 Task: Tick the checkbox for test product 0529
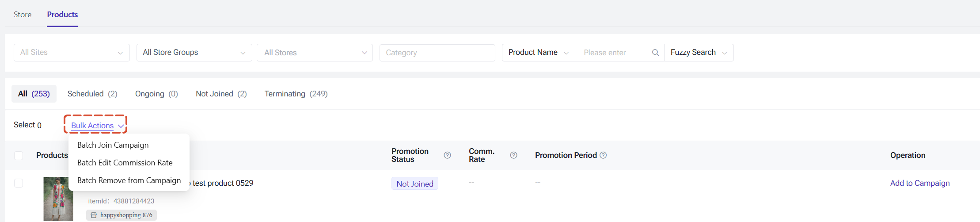point(19,183)
